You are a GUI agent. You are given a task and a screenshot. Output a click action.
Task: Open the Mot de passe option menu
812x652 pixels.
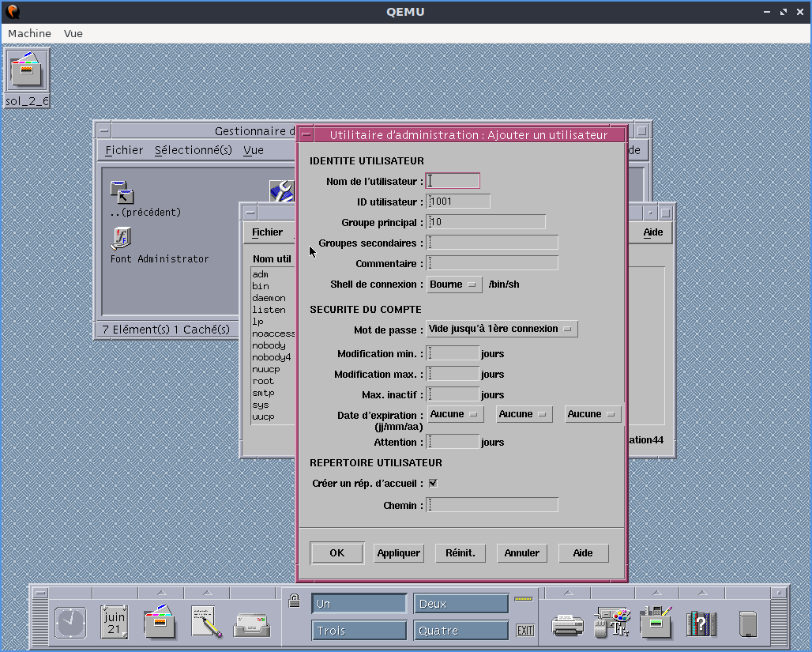(502, 329)
